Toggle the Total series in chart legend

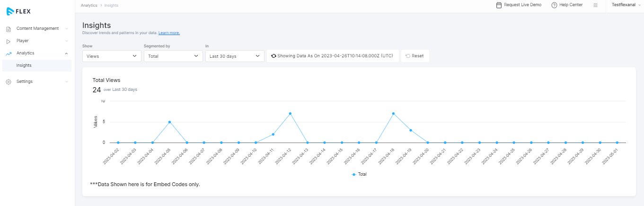(x=359, y=174)
